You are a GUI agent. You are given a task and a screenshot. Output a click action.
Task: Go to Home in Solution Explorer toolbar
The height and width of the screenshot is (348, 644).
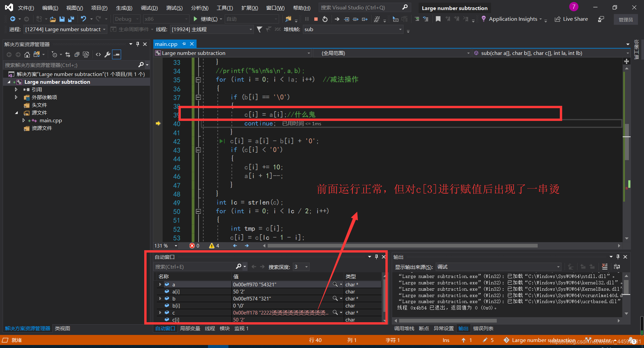27,54
